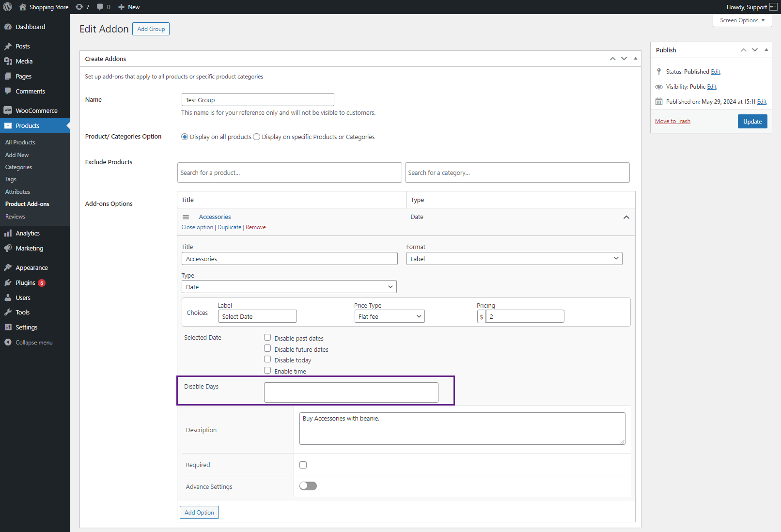Click the Users icon in sidebar
The height and width of the screenshot is (532, 781).
pos(8,297)
